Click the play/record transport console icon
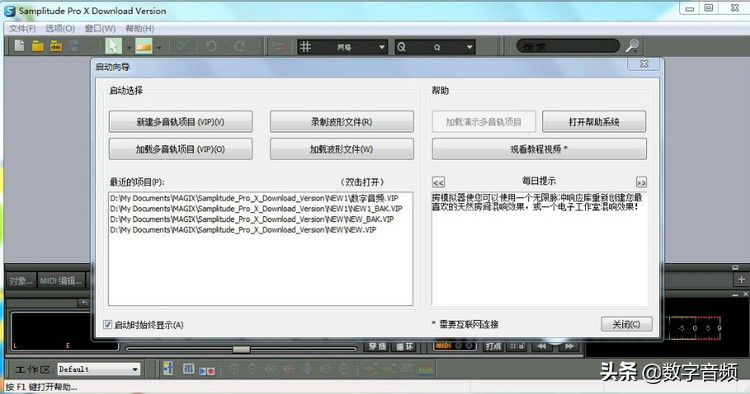The image size is (750, 394). click(x=207, y=371)
